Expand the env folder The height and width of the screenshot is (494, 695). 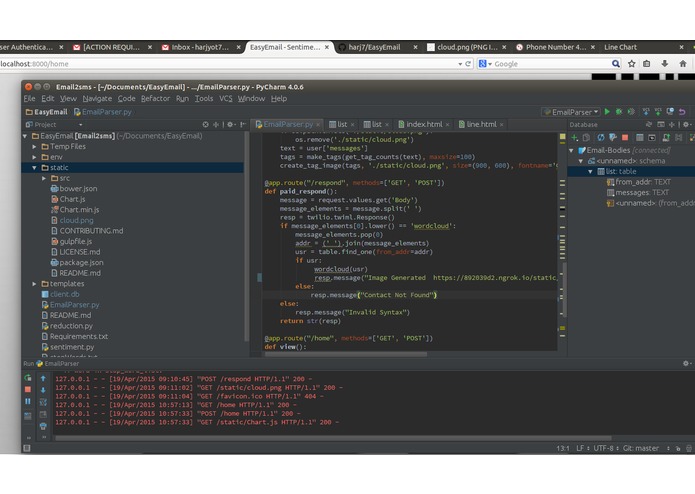34,157
